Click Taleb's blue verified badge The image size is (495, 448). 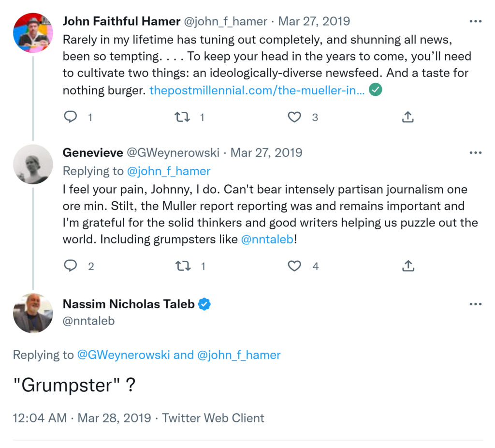click(205, 304)
